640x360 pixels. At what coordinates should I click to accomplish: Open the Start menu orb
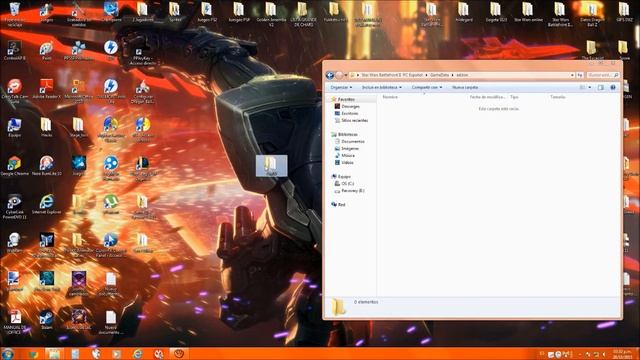[x=8, y=353]
